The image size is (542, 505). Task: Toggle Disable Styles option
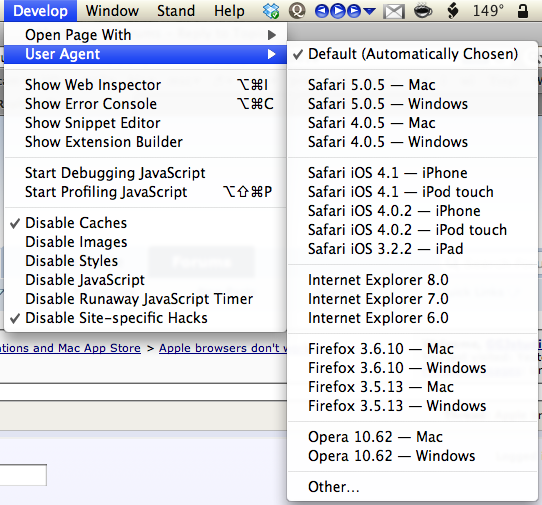[x=145, y=261]
